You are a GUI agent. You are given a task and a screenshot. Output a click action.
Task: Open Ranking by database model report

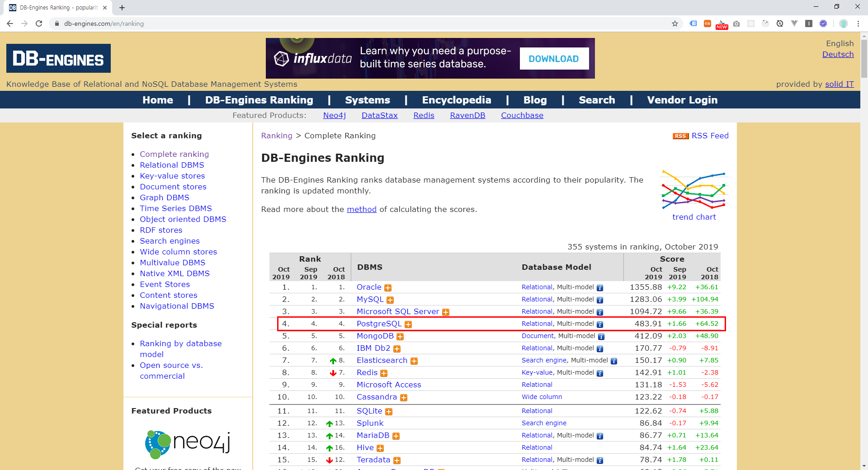tap(181, 349)
